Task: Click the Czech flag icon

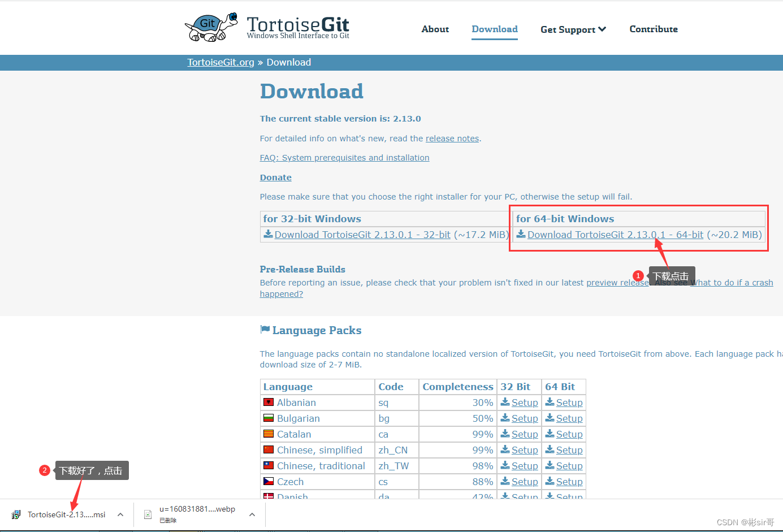Action: coord(269,481)
